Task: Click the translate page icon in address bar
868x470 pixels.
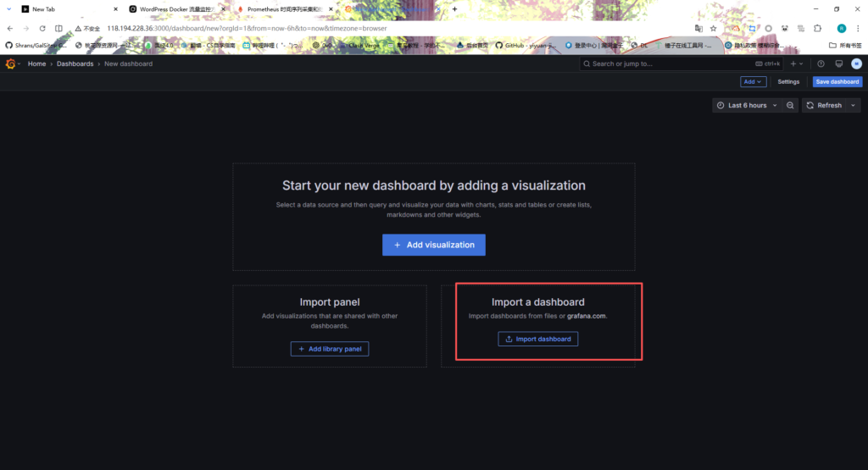Action: click(698, 28)
